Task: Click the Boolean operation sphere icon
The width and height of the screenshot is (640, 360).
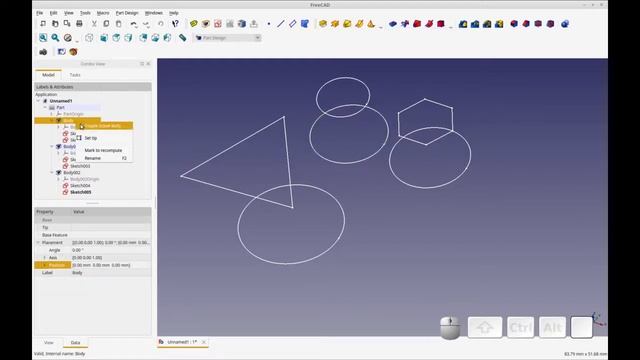Action: click(x=565, y=24)
